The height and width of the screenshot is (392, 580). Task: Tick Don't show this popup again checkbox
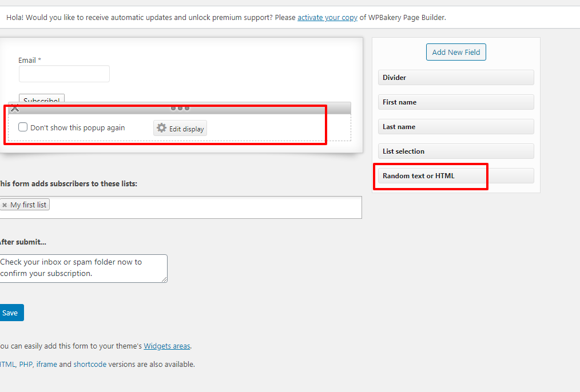23,127
